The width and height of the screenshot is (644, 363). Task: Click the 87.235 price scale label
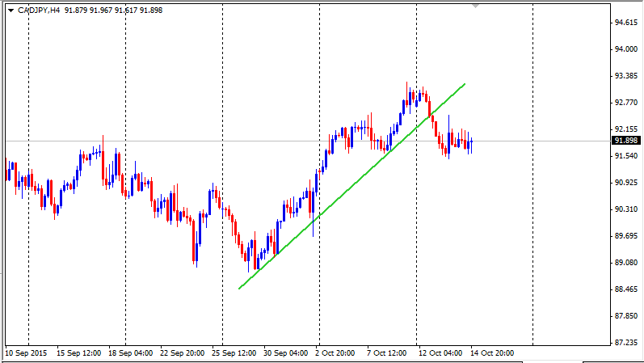click(626, 343)
